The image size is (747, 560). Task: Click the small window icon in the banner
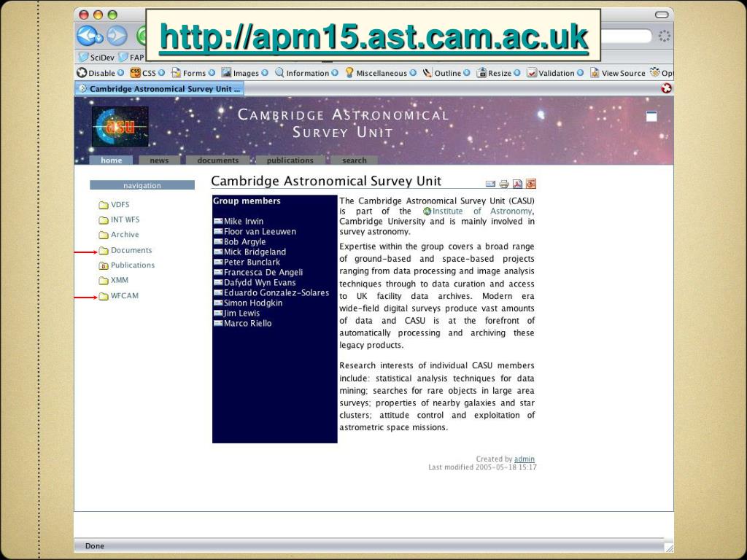coord(651,116)
